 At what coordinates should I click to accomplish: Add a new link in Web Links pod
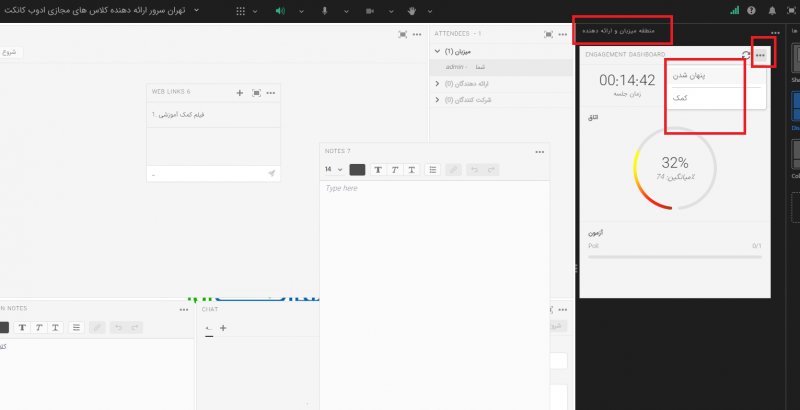point(240,92)
